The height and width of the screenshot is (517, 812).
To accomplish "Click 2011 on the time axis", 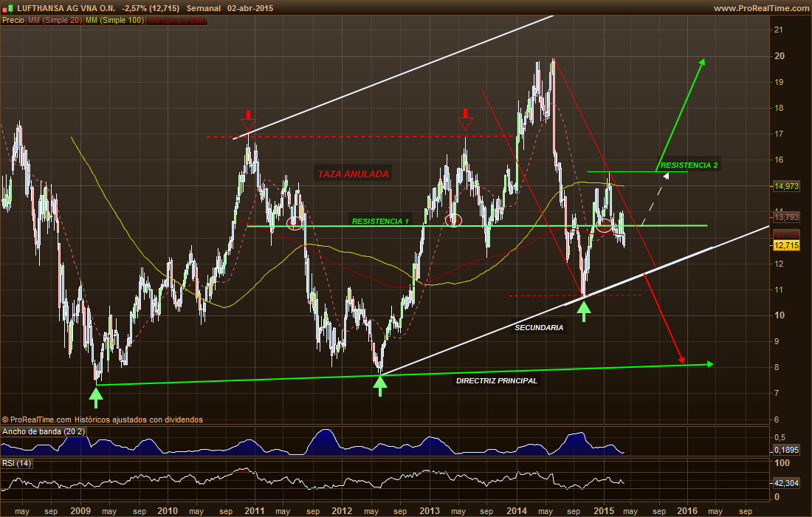I will pyautogui.click(x=254, y=511).
